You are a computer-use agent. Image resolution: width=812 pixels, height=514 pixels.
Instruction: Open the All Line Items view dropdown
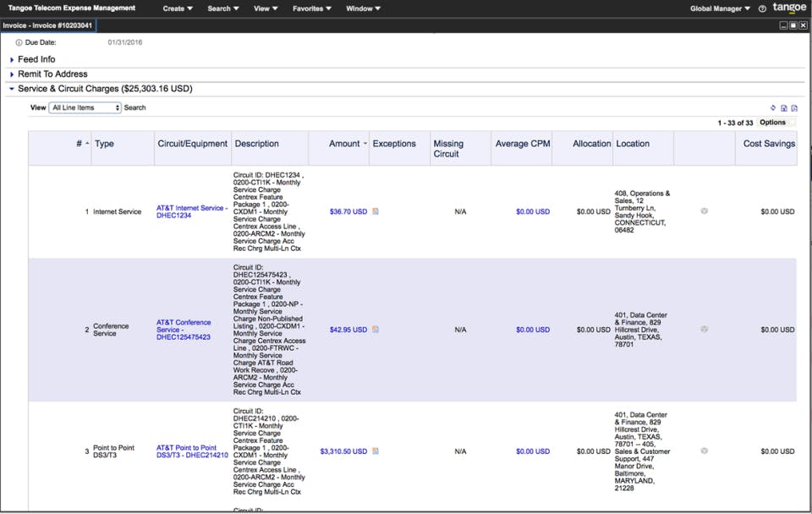[85, 108]
